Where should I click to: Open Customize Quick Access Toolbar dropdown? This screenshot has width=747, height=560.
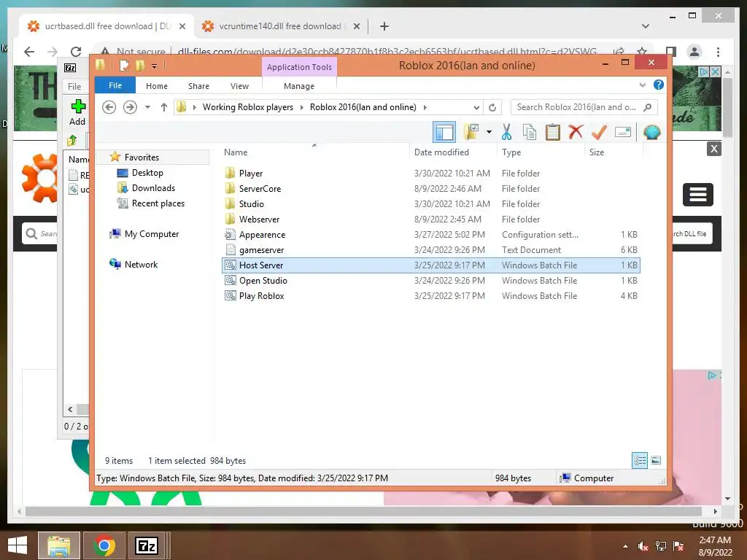coord(155,66)
